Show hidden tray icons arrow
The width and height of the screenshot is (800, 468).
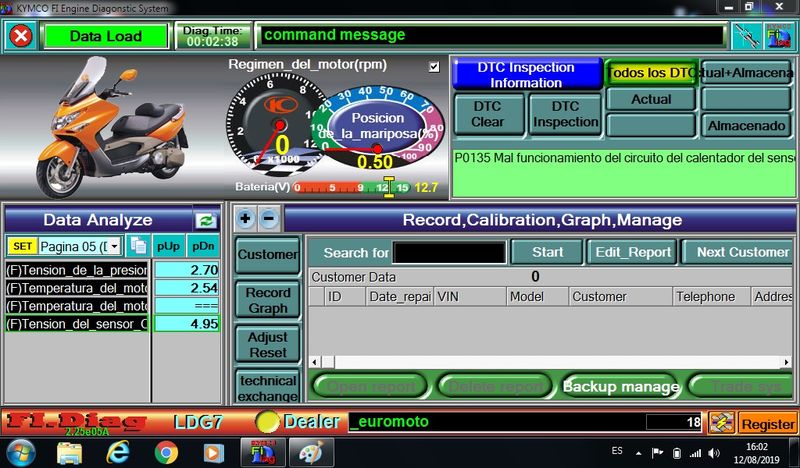[638, 453]
